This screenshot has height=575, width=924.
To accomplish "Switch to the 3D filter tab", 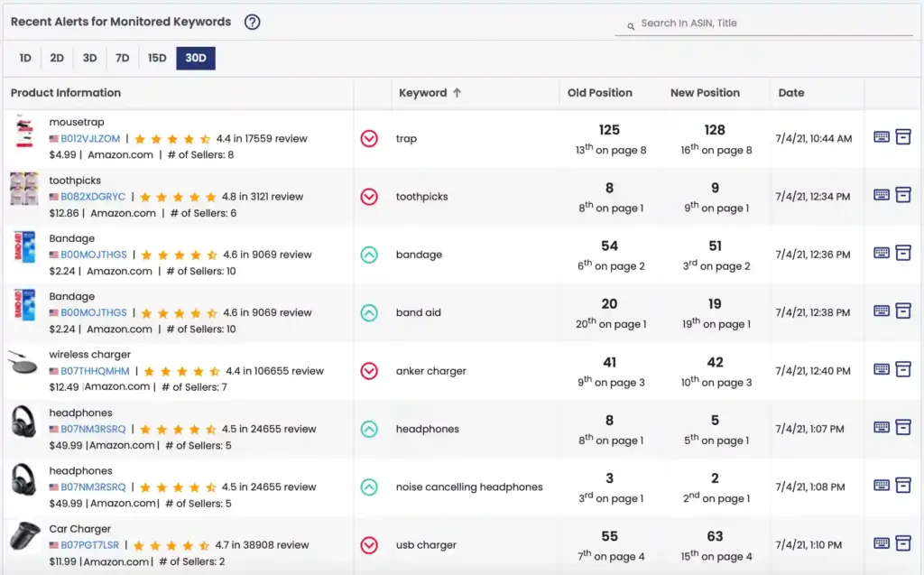I will tap(89, 57).
